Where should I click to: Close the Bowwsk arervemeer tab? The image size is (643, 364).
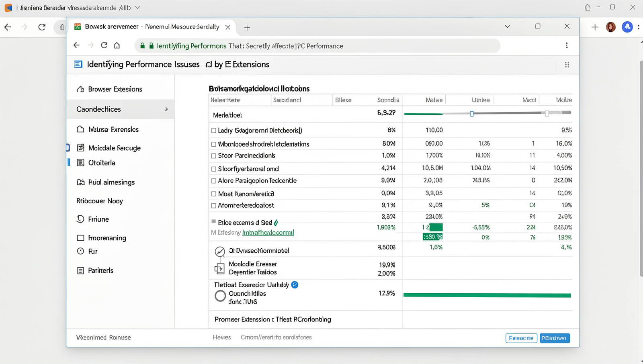tap(228, 27)
